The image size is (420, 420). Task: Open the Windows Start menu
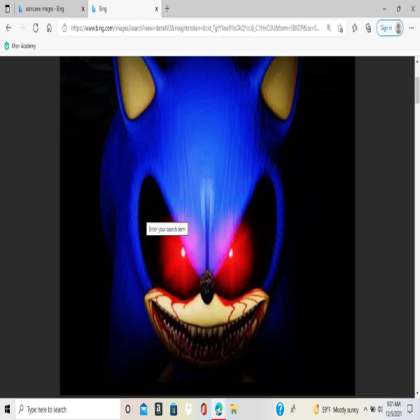(x=7, y=409)
